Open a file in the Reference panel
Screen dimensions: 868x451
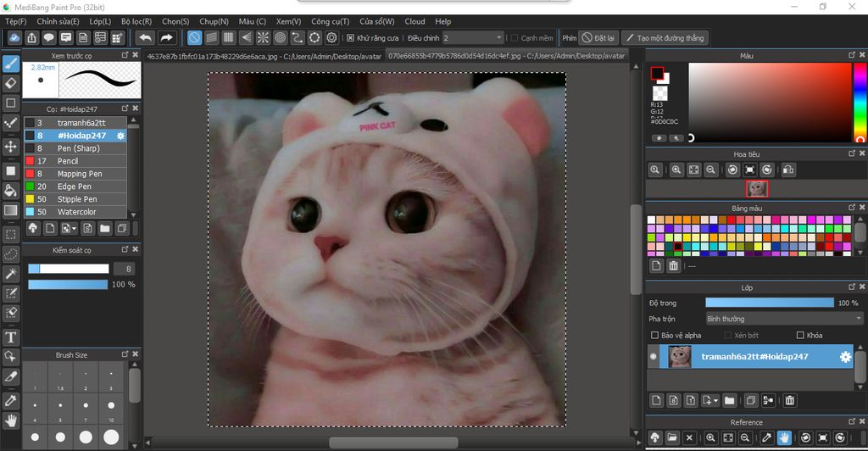(x=672, y=437)
